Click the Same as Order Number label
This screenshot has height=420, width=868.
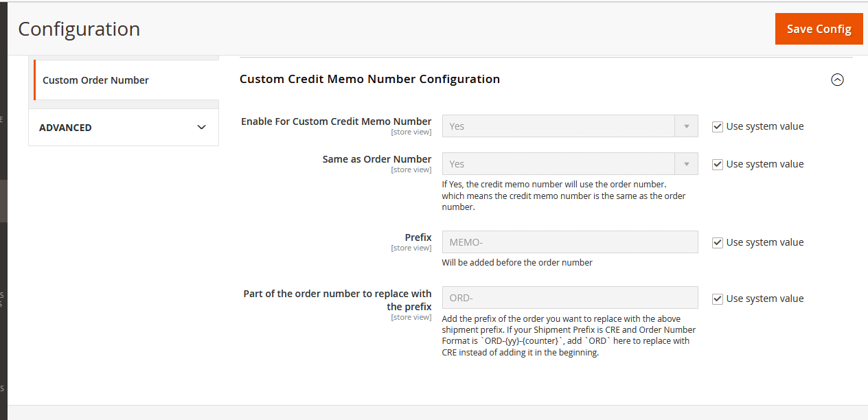coord(377,159)
